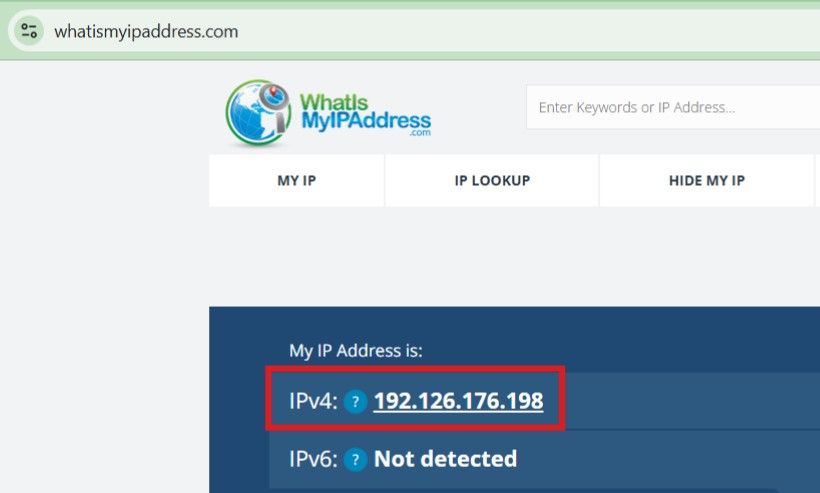Screen dimensions: 820x493
Task: Click the IPv6 label text
Action: pos(313,460)
